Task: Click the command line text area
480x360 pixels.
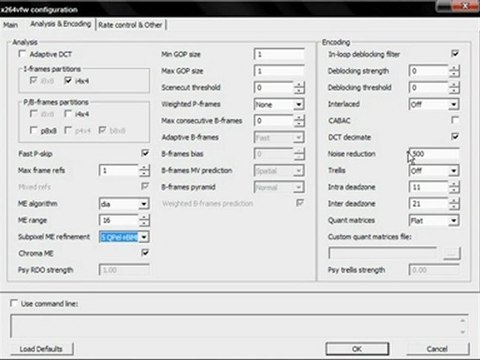Action: click(x=239, y=326)
